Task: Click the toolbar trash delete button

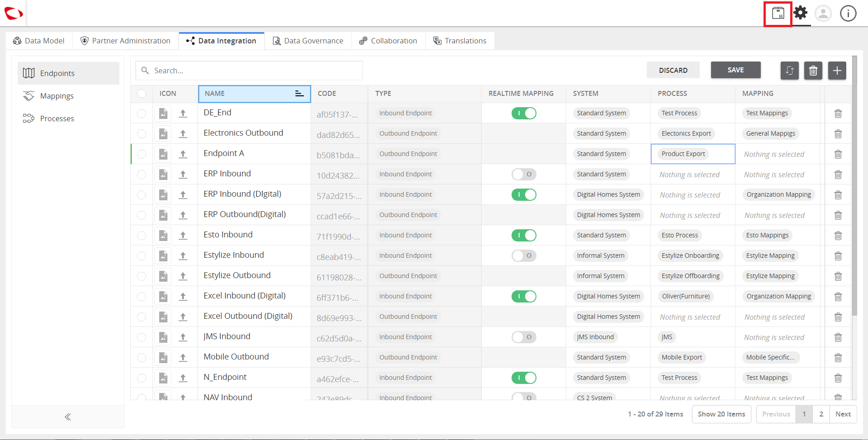Action: coord(813,71)
